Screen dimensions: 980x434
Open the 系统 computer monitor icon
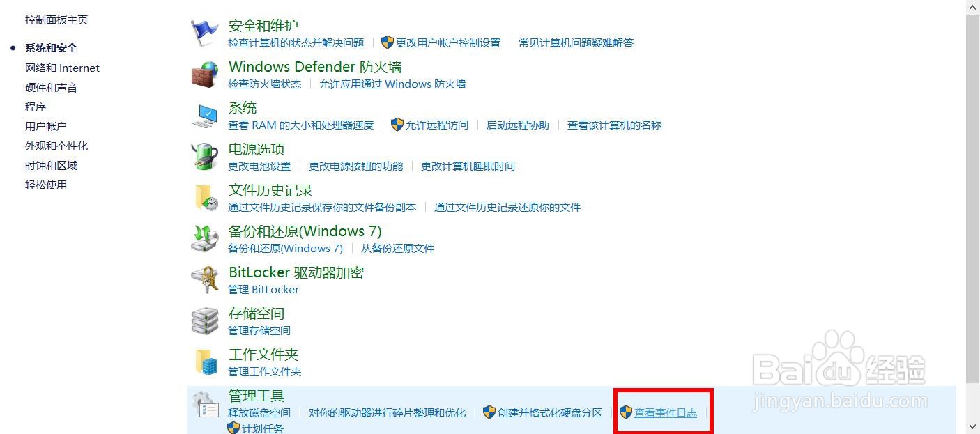coord(205,116)
